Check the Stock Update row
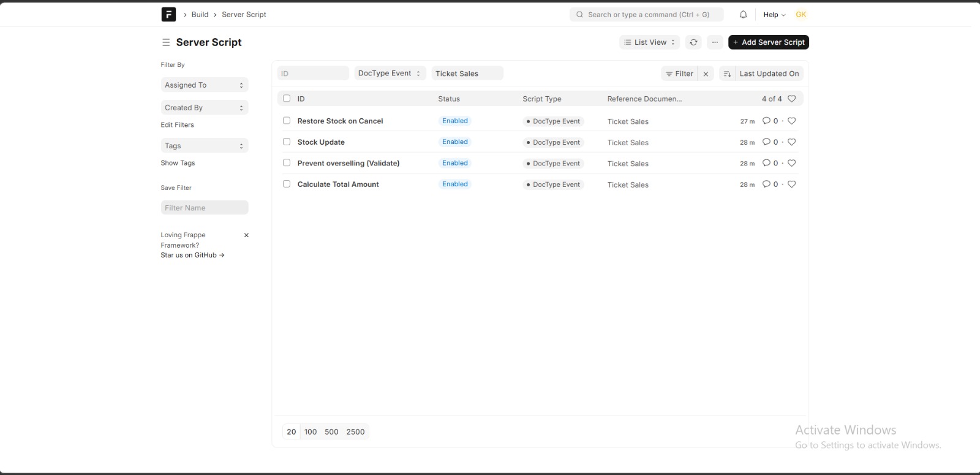Image resolution: width=980 pixels, height=475 pixels. click(x=287, y=142)
